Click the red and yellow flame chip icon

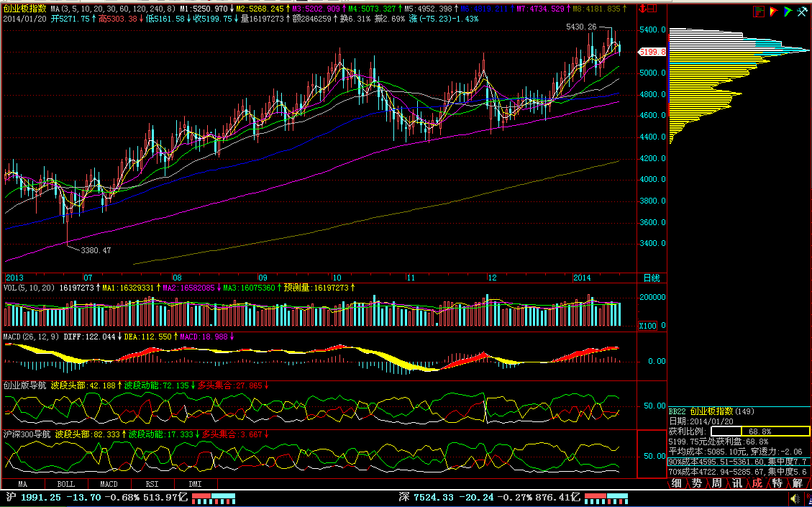[774, 11]
